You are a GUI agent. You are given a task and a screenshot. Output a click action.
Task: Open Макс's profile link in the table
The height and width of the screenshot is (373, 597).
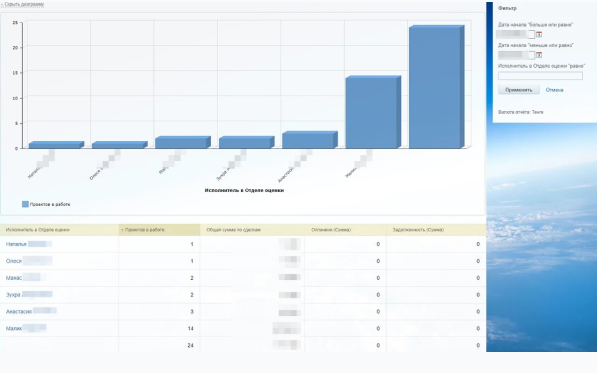pos(26,278)
